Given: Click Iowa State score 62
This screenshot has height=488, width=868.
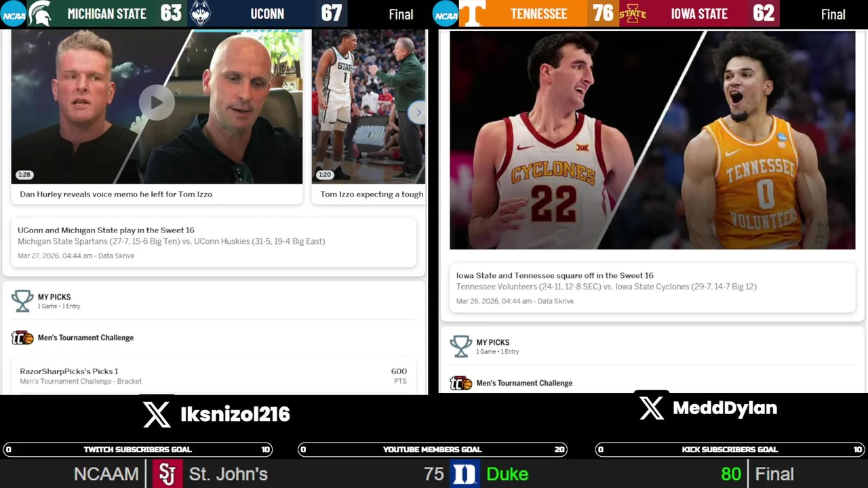Looking at the screenshot, I should coord(764,14).
